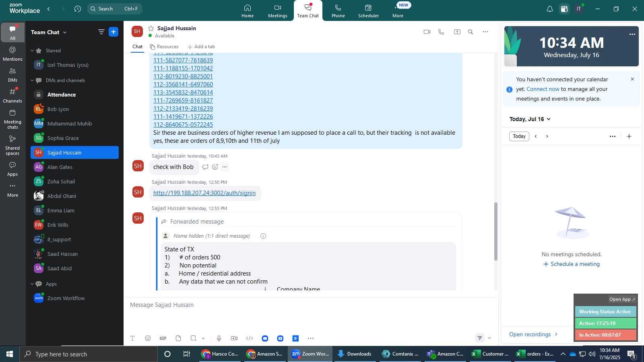Open the Channels sidebar section
644x362 pixels.
(x=12, y=95)
